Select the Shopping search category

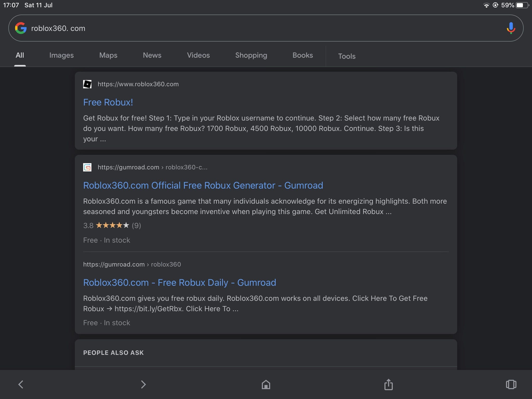(x=251, y=55)
